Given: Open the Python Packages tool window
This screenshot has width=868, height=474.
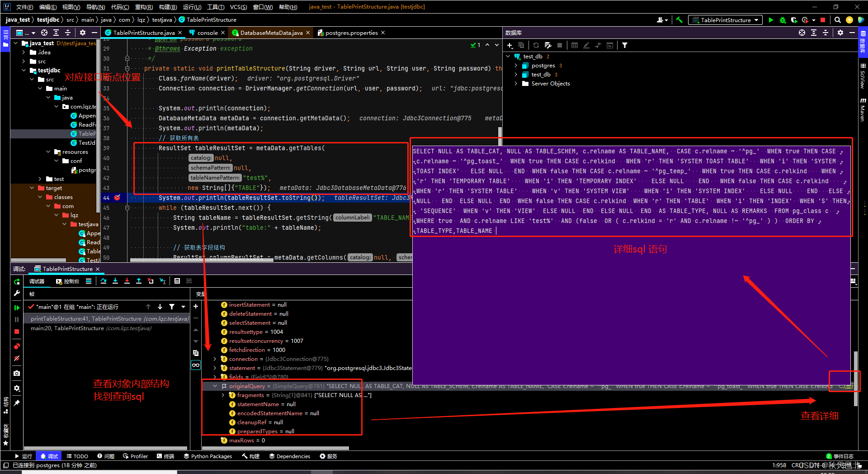Looking at the screenshot, I should click(208, 456).
